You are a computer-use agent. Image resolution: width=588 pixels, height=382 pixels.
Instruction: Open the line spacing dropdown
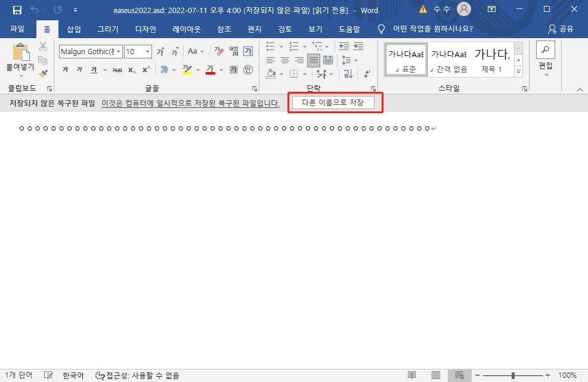tap(355, 60)
